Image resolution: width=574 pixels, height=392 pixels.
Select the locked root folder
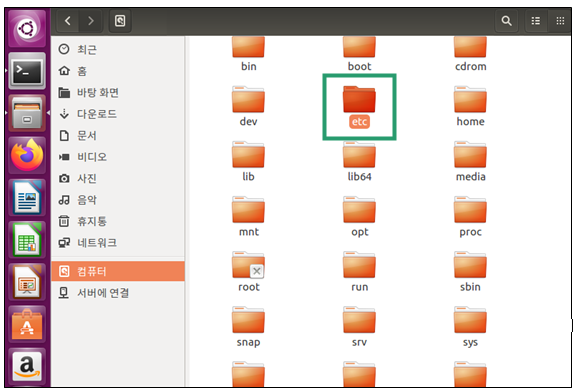coord(248,272)
